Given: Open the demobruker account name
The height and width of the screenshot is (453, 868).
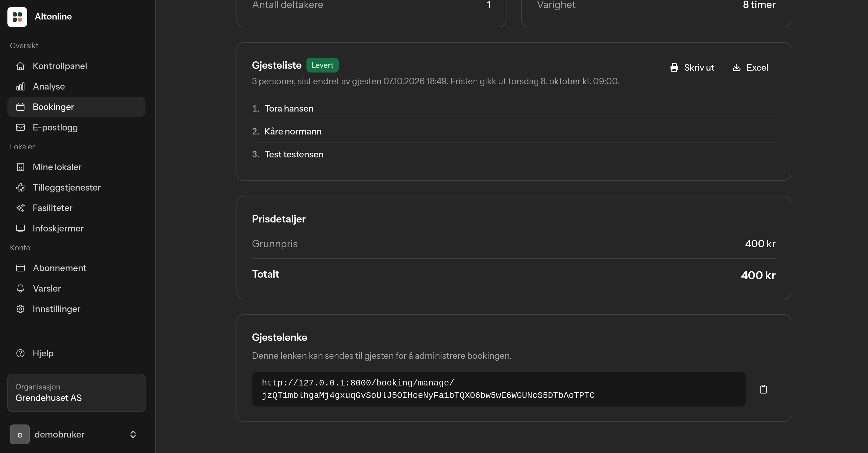Looking at the screenshot, I should 59,434.
